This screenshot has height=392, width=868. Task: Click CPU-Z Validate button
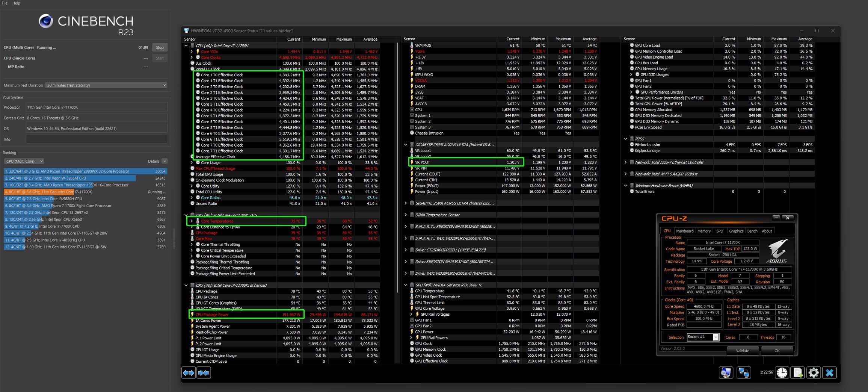click(x=742, y=351)
